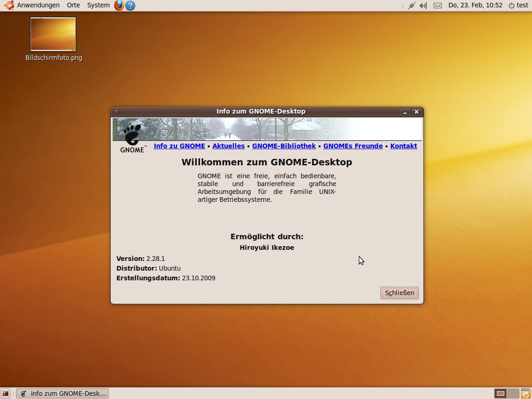The width and height of the screenshot is (532, 399).
Task: Click the GNOME foot logo
Action: [x=133, y=139]
